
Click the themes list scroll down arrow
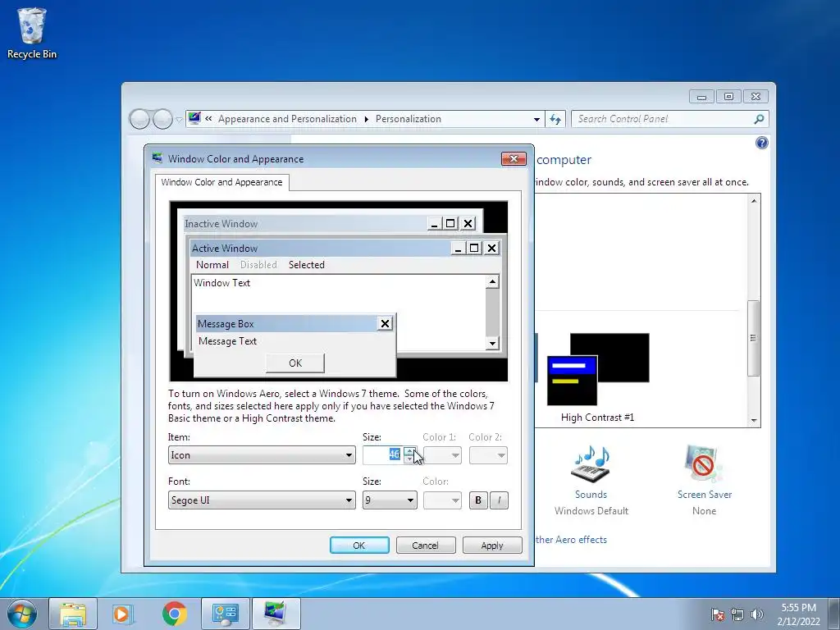coord(754,421)
